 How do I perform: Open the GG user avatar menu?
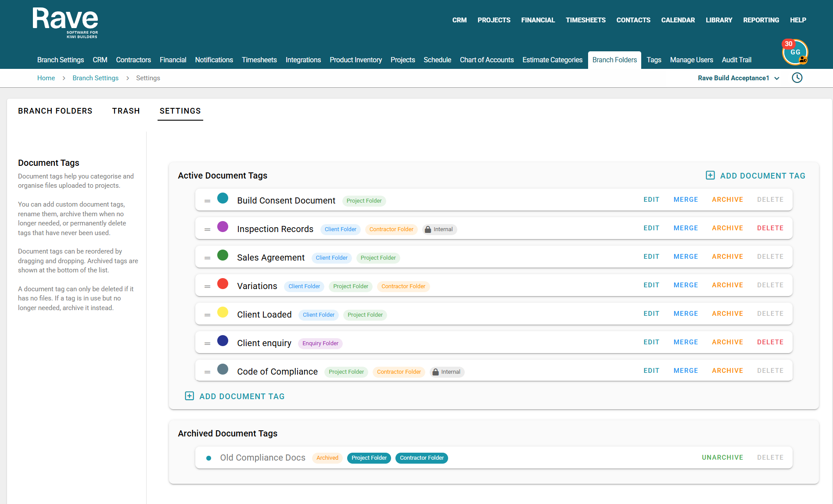pyautogui.click(x=795, y=53)
